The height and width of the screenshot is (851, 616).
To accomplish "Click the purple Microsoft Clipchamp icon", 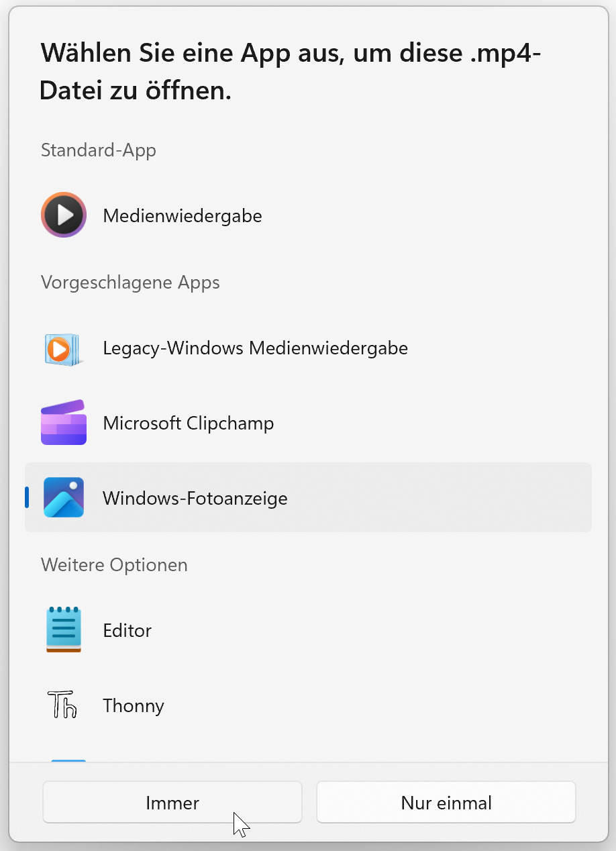I will click(x=64, y=423).
